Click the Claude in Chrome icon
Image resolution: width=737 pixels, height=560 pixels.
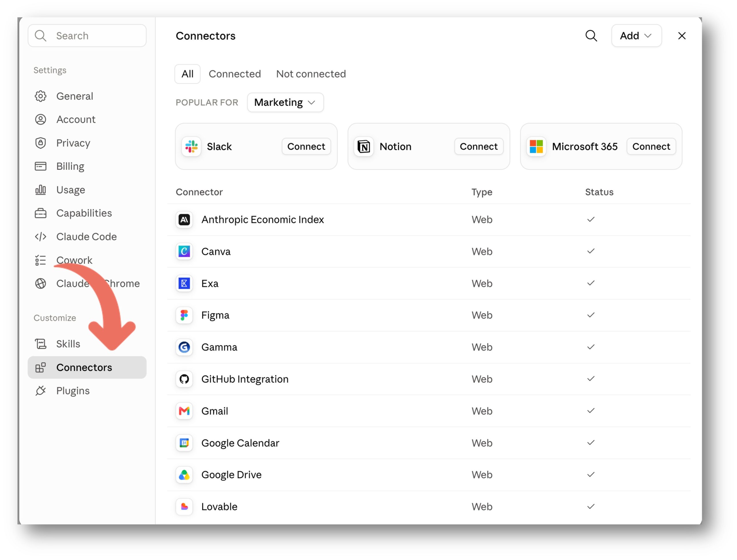click(x=40, y=283)
